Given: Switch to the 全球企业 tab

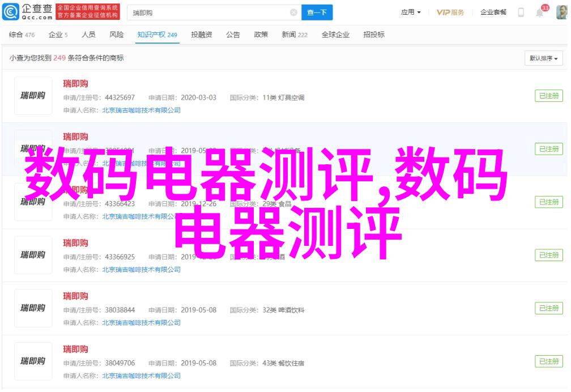Looking at the screenshot, I should point(335,35).
